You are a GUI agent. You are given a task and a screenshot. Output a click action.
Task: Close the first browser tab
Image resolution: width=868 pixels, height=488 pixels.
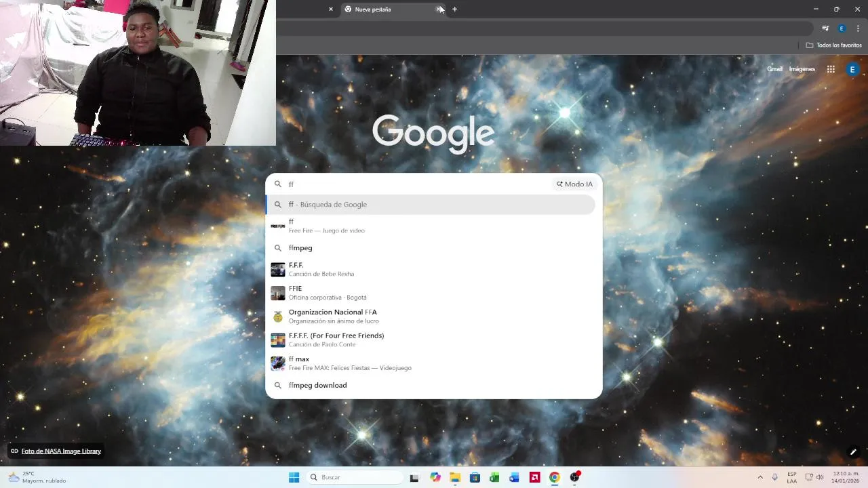(x=331, y=9)
